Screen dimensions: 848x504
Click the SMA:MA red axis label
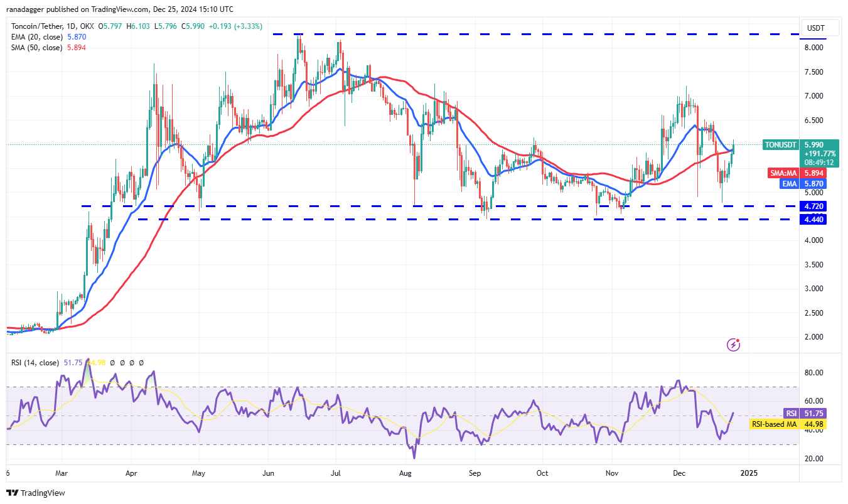(784, 173)
